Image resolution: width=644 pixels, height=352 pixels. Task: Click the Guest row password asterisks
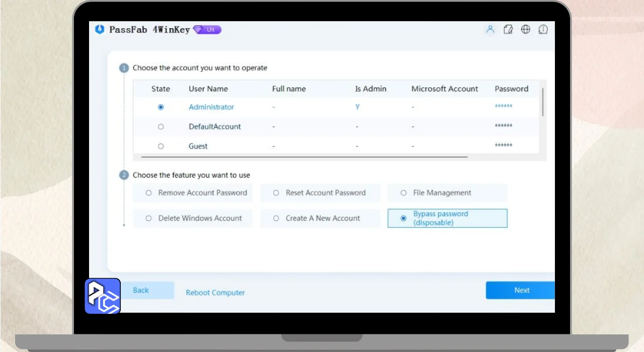[x=504, y=145]
